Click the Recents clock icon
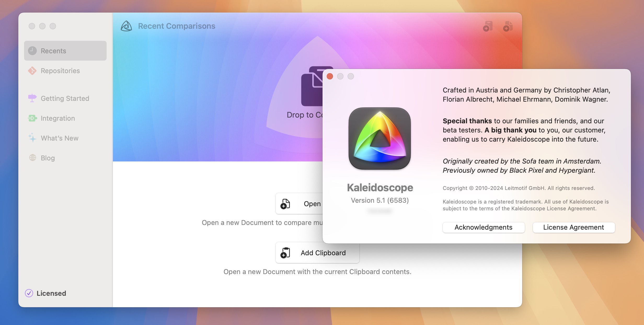 click(x=32, y=51)
